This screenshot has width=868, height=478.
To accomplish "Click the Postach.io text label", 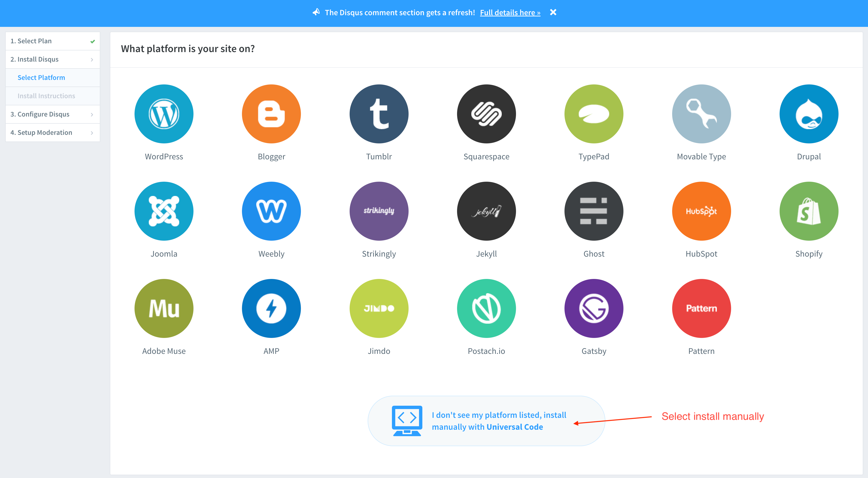I will point(486,351).
